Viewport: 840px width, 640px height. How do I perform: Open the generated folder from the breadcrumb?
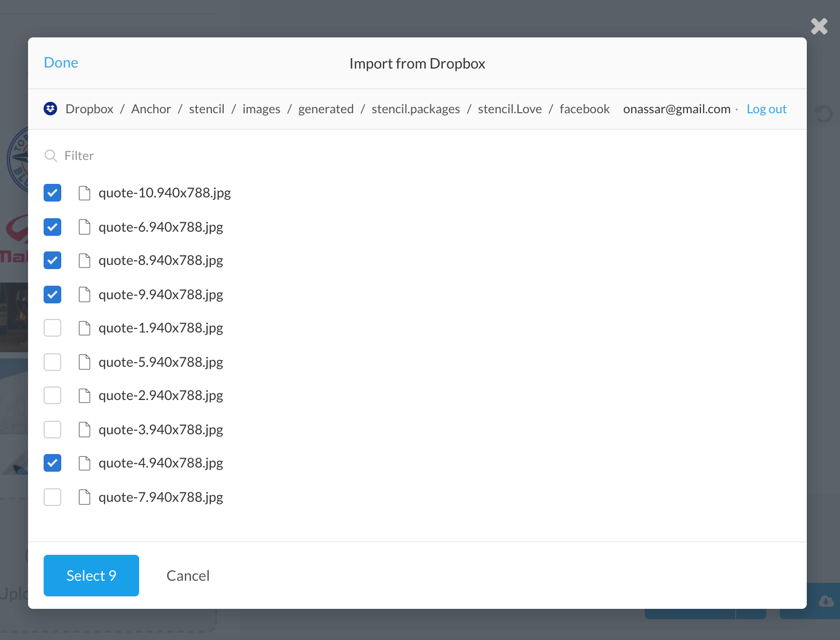pyautogui.click(x=326, y=109)
